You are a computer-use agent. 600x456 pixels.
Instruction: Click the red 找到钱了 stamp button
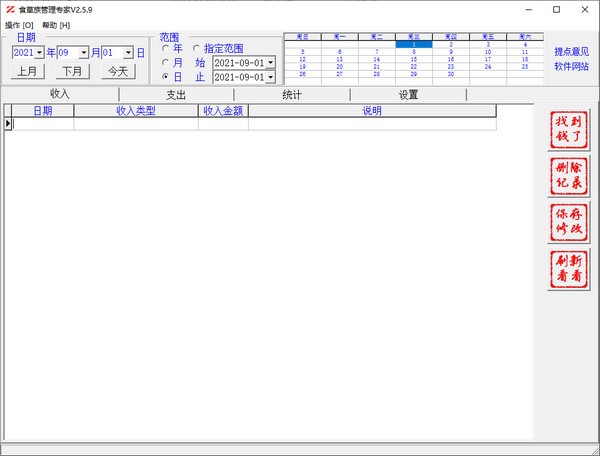tap(568, 129)
